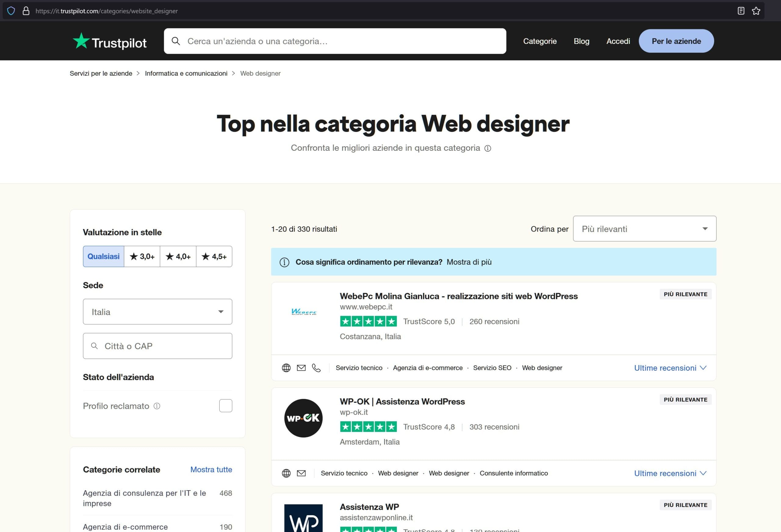The width and height of the screenshot is (781, 532).
Task: Focus the Cerca un'azienda search field
Action: pos(335,41)
